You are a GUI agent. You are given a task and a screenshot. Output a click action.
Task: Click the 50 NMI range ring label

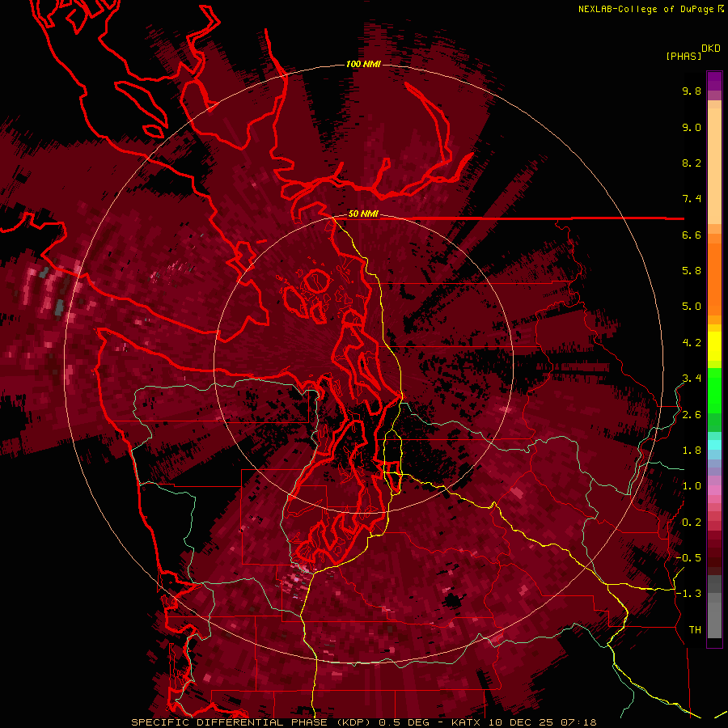363,214
